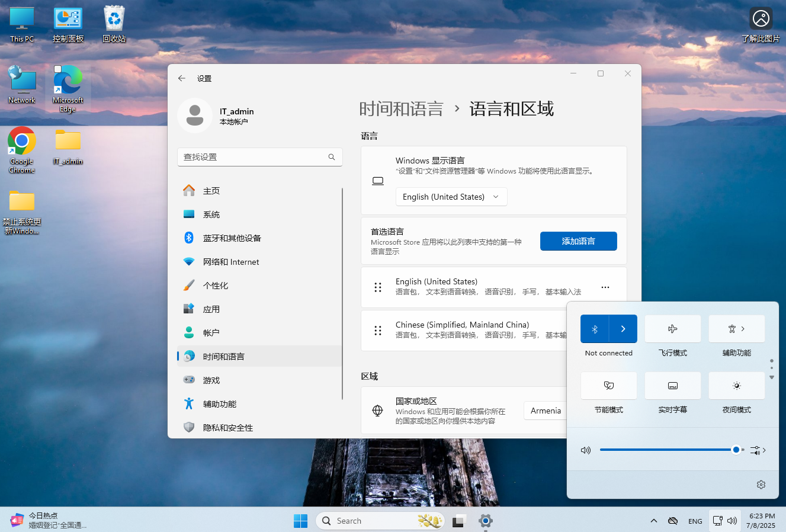Screen dimensions: 786x532
Task: Open the Windows 显示语言 dropdown
Action: click(451, 196)
